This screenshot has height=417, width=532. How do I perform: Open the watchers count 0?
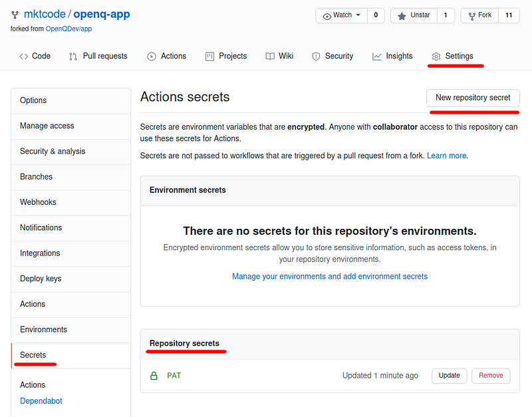tap(376, 15)
